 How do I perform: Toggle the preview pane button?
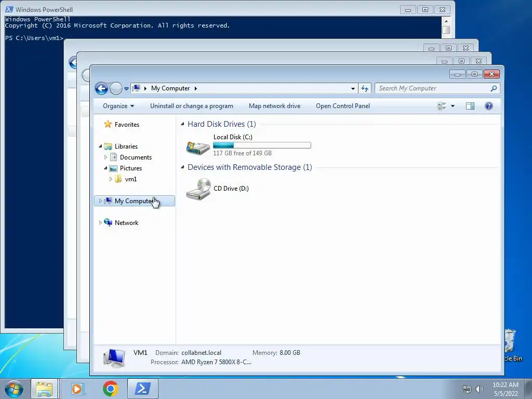pyautogui.click(x=470, y=106)
